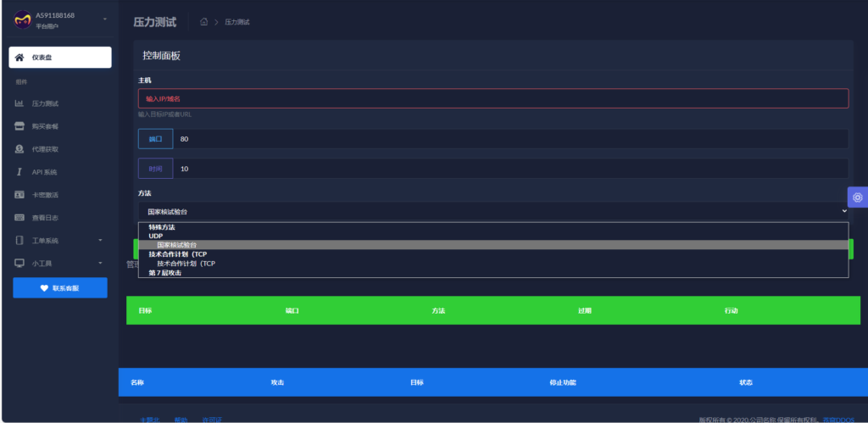Viewport: 868px width, 423px height.
Task: Click the 时间 field showing 10
Action: click(x=509, y=169)
